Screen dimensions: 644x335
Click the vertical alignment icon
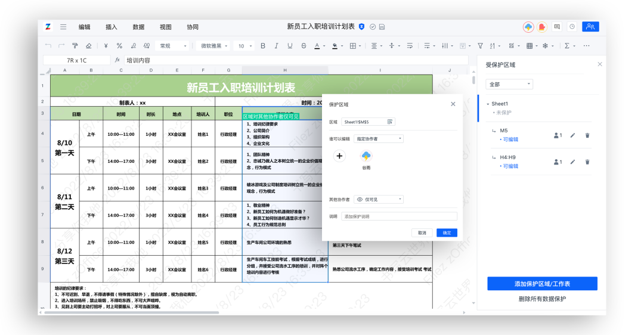point(392,45)
